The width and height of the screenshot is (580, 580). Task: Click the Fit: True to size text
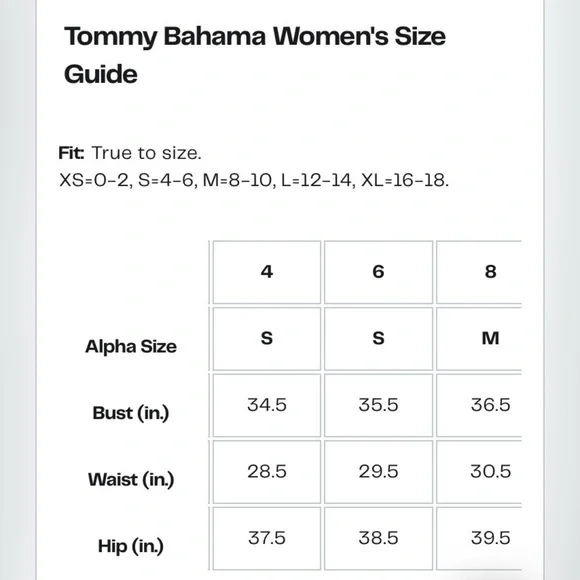pos(130,153)
